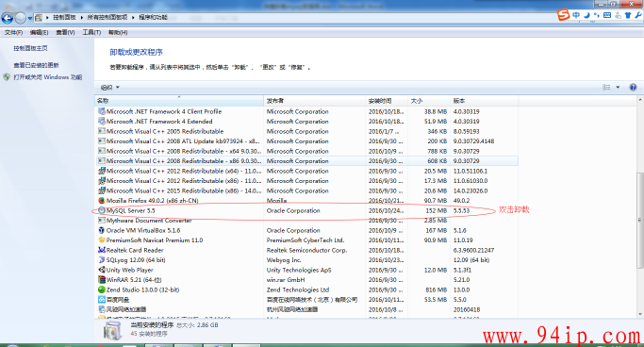
Task: Click icon of Visual C++ 2008 ATL Update
Action: pos(102,141)
